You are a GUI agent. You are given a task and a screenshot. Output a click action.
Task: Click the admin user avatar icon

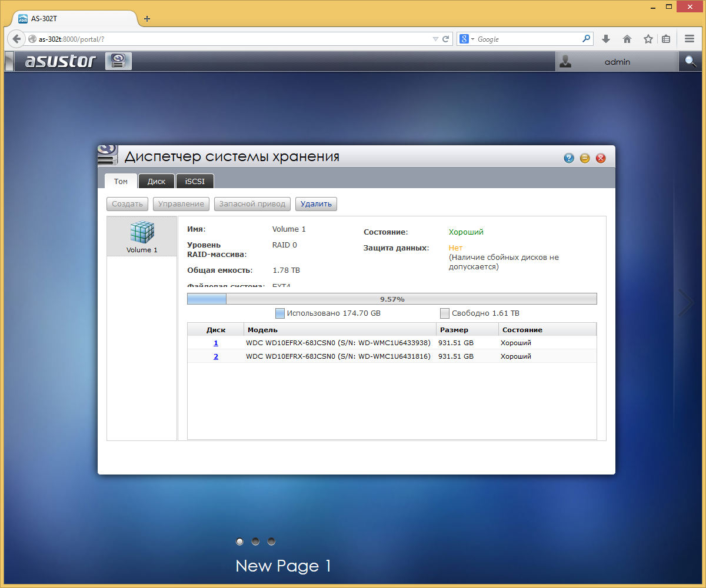(x=565, y=61)
